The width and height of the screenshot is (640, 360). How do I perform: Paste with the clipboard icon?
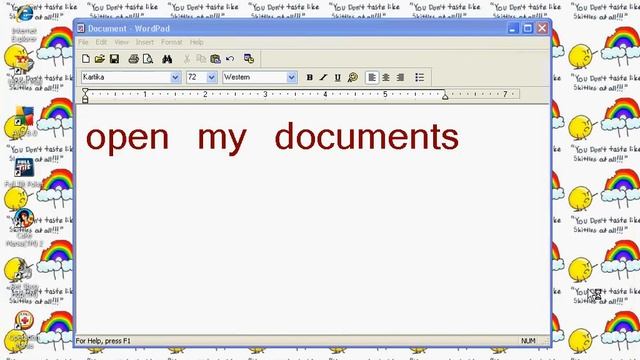(215, 59)
